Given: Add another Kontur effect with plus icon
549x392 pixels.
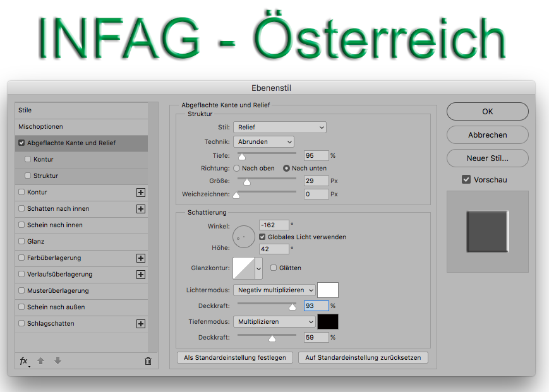Looking at the screenshot, I should [141, 193].
